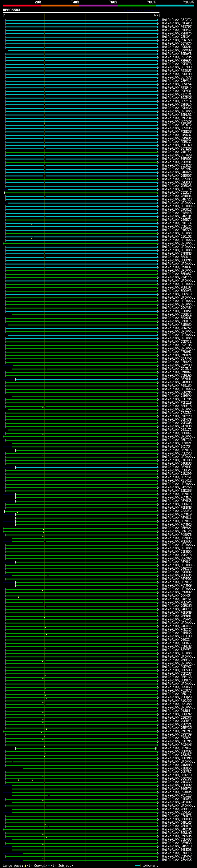The width and height of the screenshot is (197, 868).
Task: Open UniRef100_A9T2A5 entry
Action: click(x=177, y=57)
